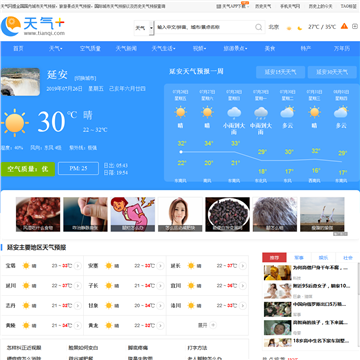
Task: Expand the 天气 nav menu
Action: 56,49
